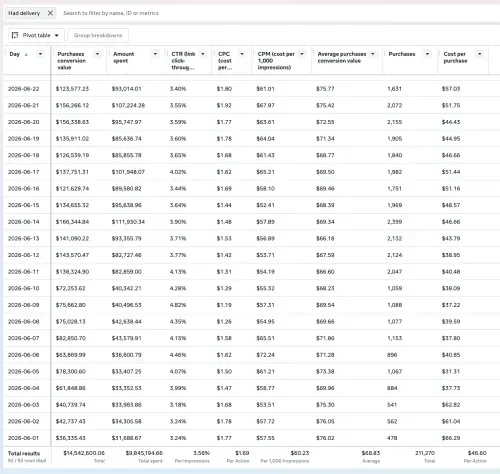Click the search filter input field

(111, 13)
